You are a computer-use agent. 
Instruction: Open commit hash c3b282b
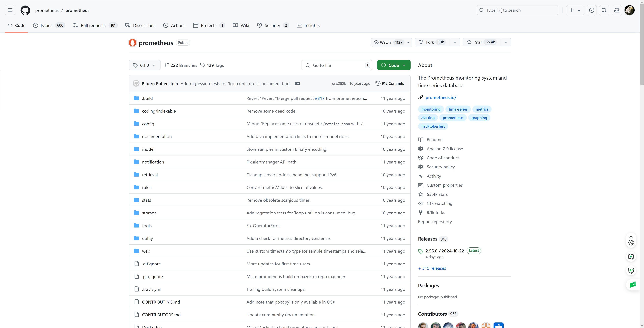point(339,83)
